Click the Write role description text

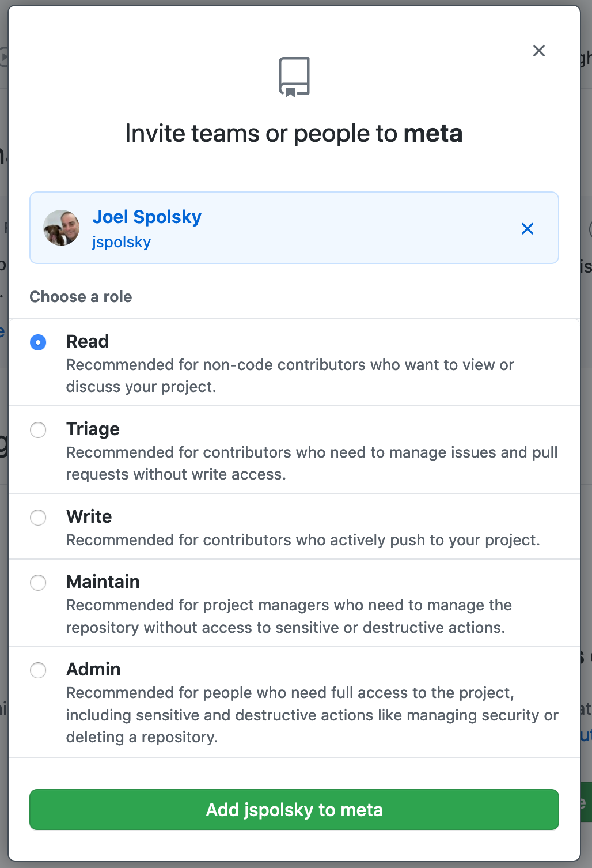[303, 540]
